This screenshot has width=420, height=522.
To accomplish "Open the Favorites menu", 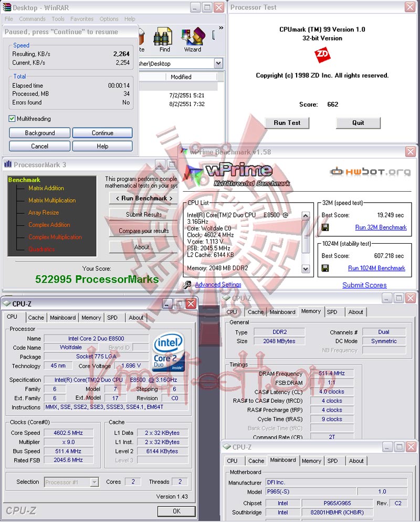I will (82, 19).
